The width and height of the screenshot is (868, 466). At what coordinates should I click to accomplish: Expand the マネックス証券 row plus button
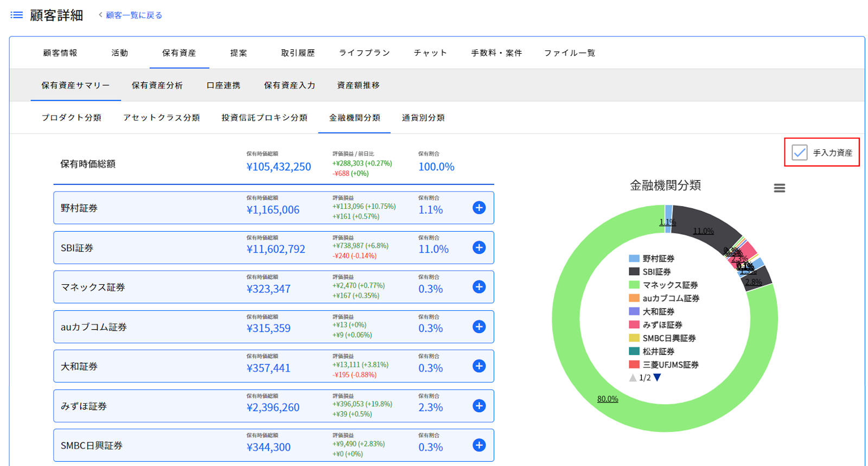pos(479,287)
